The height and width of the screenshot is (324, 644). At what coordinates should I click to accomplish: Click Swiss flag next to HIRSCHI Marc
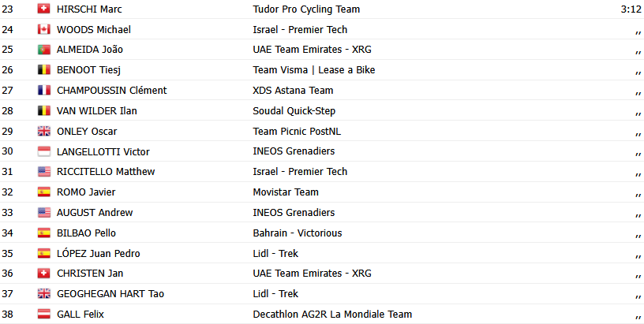[43, 9]
